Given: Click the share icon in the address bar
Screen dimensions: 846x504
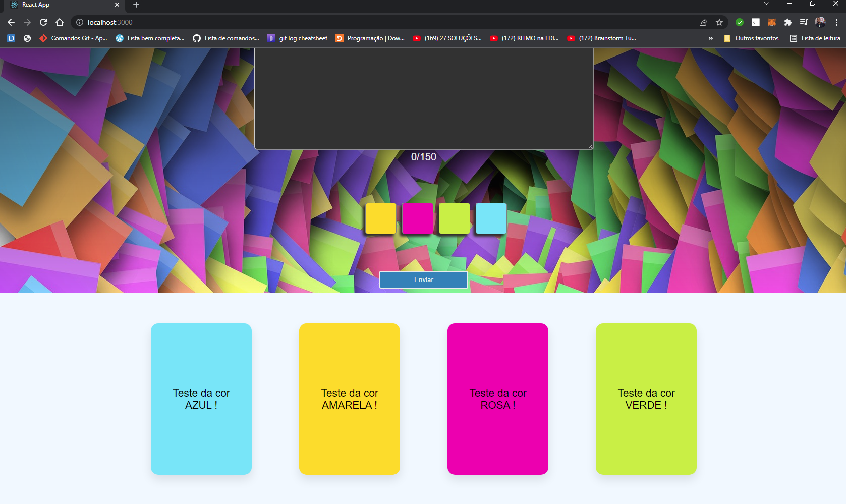Looking at the screenshot, I should (x=703, y=22).
